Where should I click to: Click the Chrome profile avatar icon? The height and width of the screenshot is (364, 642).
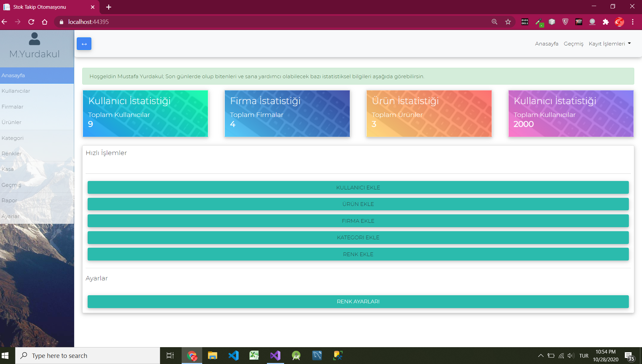pyautogui.click(x=619, y=22)
